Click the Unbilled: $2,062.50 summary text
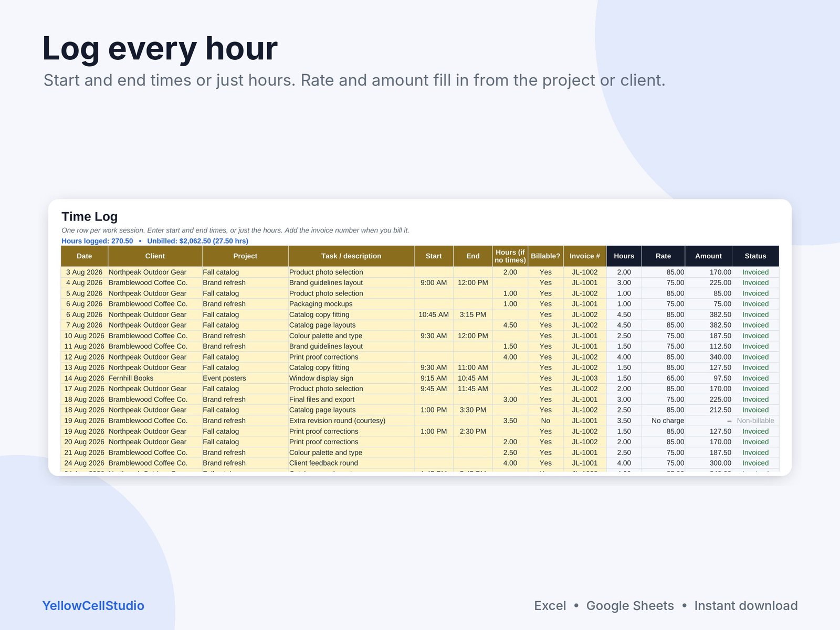Viewport: 840px width, 630px height. tap(197, 241)
